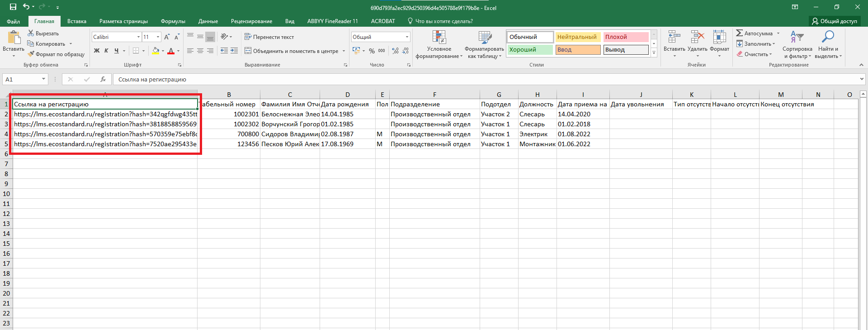The image size is (868, 330).
Task: Insert cells using Вставить in the Ячейки group
Action: (674, 43)
